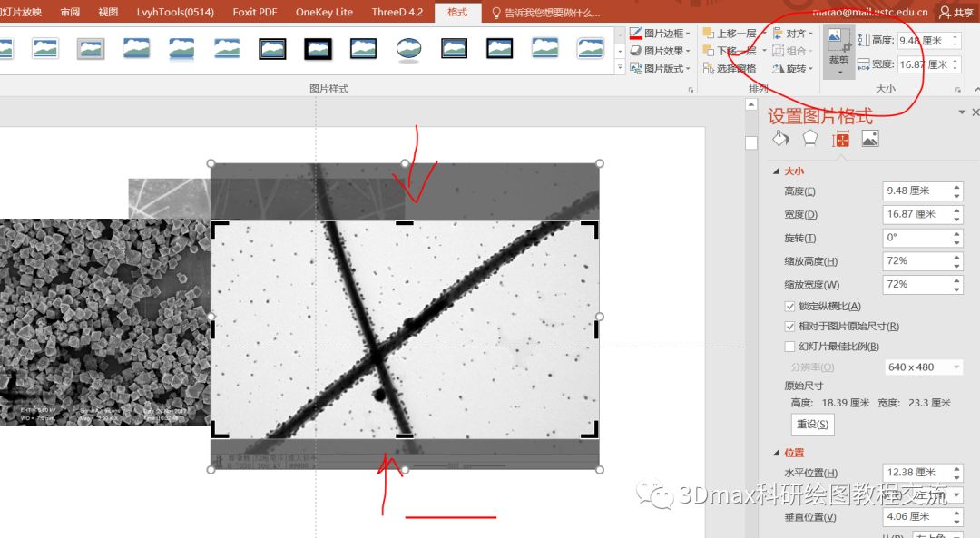The height and width of the screenshot is (538, 980).
Task: Open the LvyhTools(0514) tab
Action: coord(175,12)
